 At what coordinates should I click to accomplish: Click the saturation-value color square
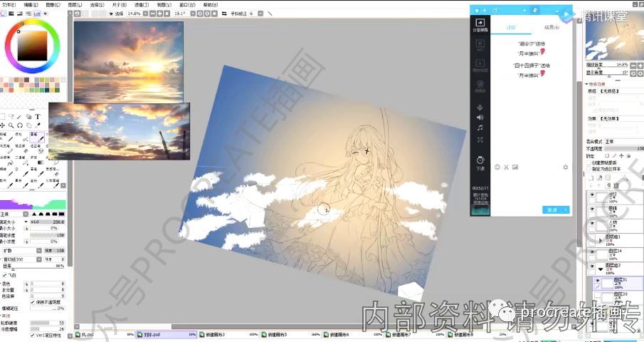pos(32,45)
